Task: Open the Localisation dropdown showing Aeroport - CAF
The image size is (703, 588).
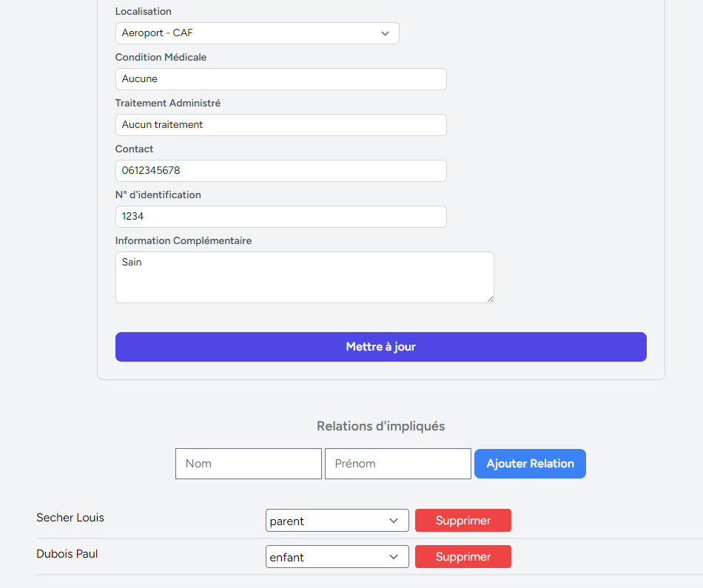Action: [x=257, y=33]
